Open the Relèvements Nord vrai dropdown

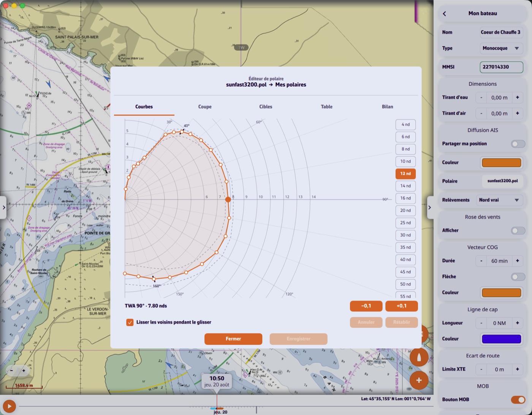click(499, 200)
